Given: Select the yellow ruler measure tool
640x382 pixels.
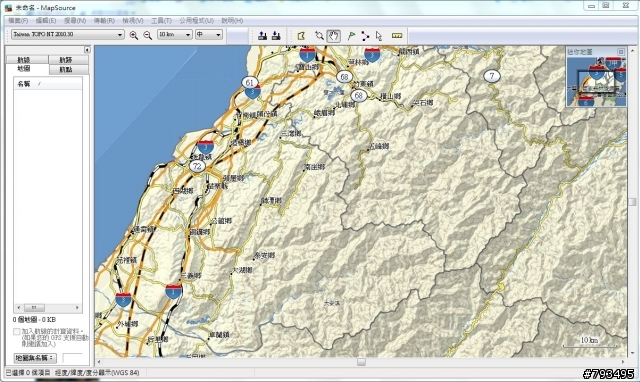Looking at the screenshot, I should pyautogui.click(x=397, y=36).
